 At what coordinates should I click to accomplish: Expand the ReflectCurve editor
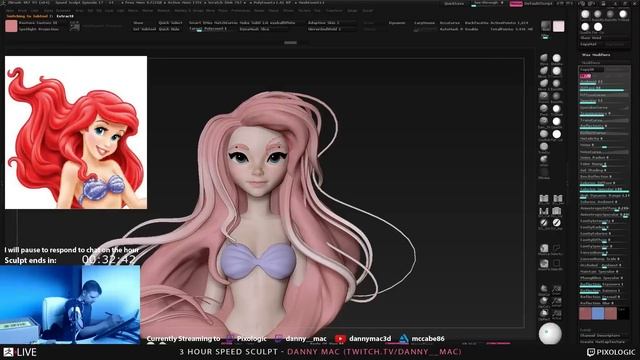pos(604,133)
